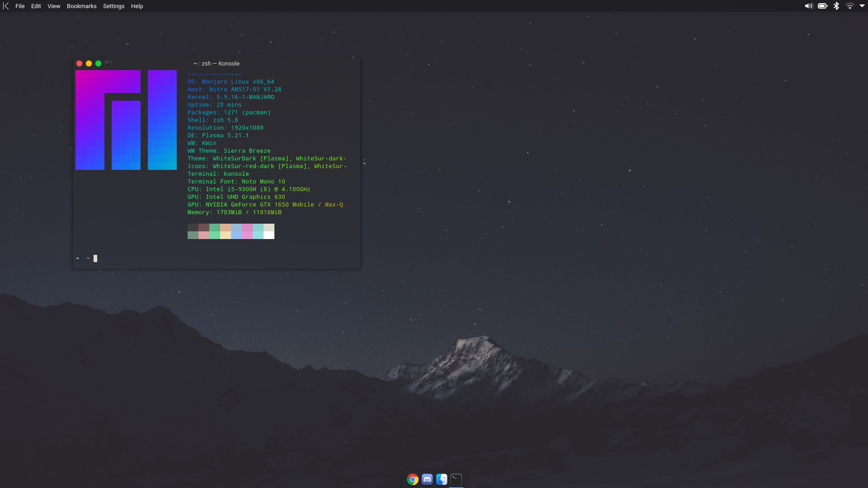Open Bluetooth options via the tray icon
The height and width of the screenshot is (488, 868).
point(837,6)
